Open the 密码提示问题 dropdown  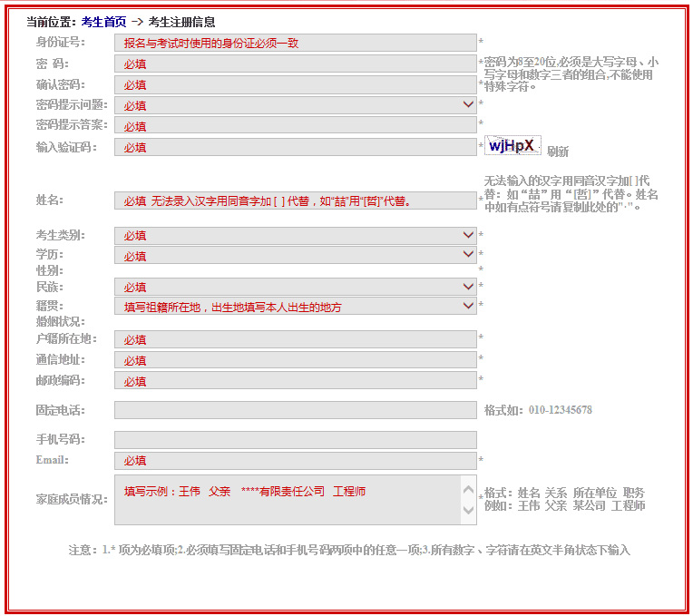295,105
